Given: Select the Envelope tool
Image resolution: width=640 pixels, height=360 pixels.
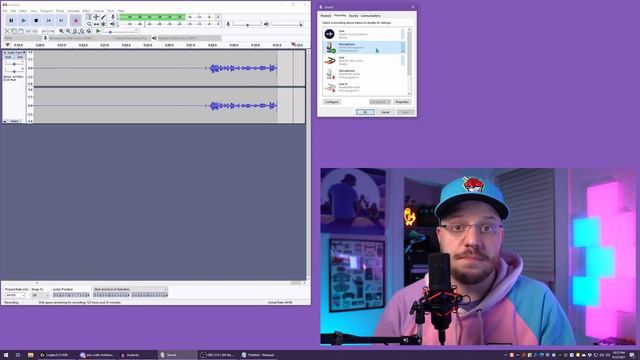Looking at the screenshot, I should tap(96, 17).
